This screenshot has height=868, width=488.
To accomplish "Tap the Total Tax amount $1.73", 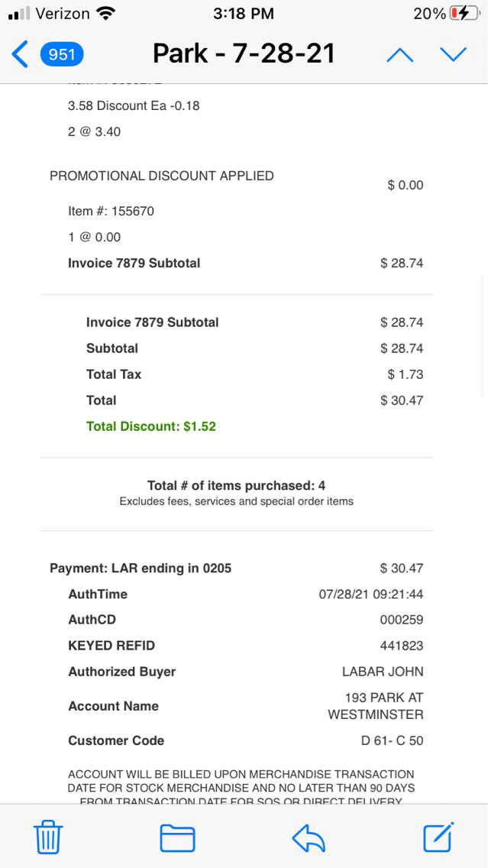I will point(405,374).
